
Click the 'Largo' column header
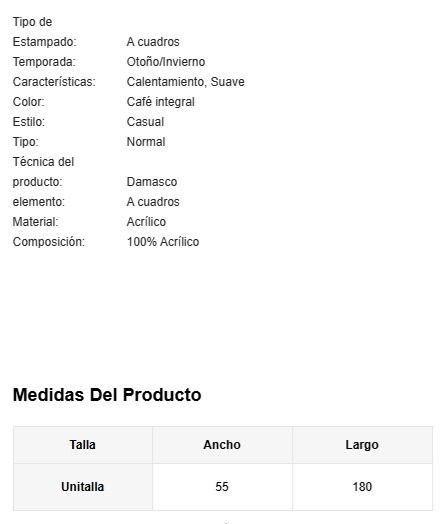tap(362, 445)
